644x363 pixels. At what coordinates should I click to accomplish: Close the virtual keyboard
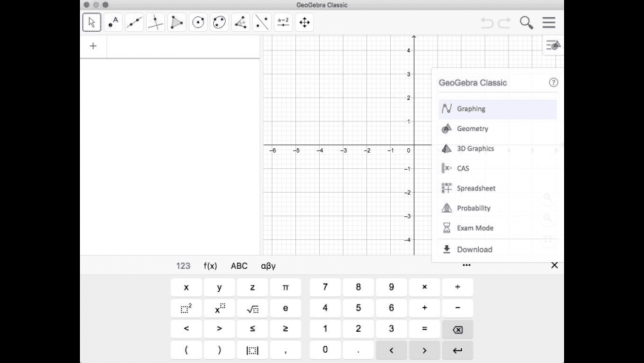click(x=554, y=265)
